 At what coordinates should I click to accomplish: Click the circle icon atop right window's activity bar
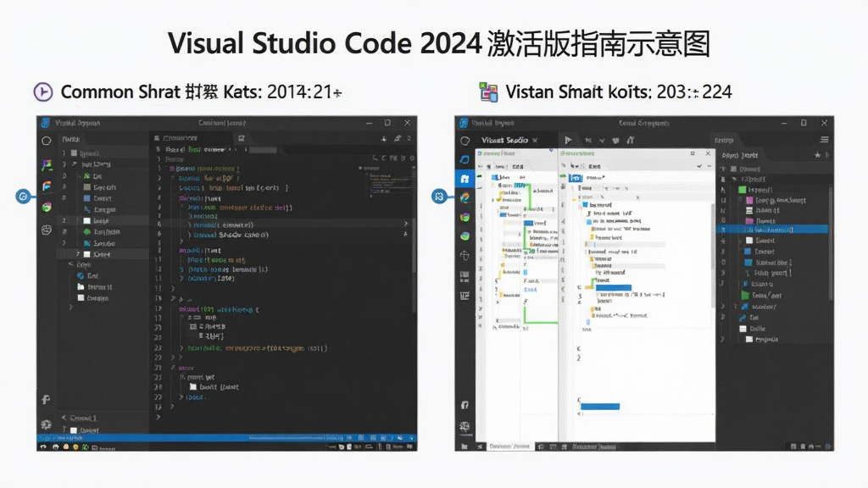tap(465, 141)
